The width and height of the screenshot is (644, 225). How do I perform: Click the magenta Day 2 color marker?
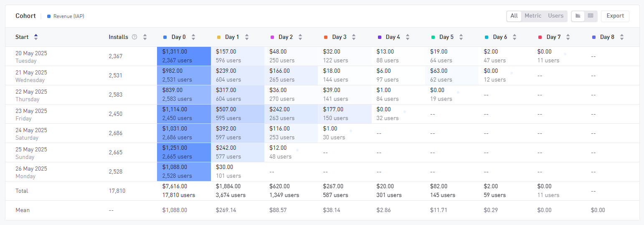272,37
